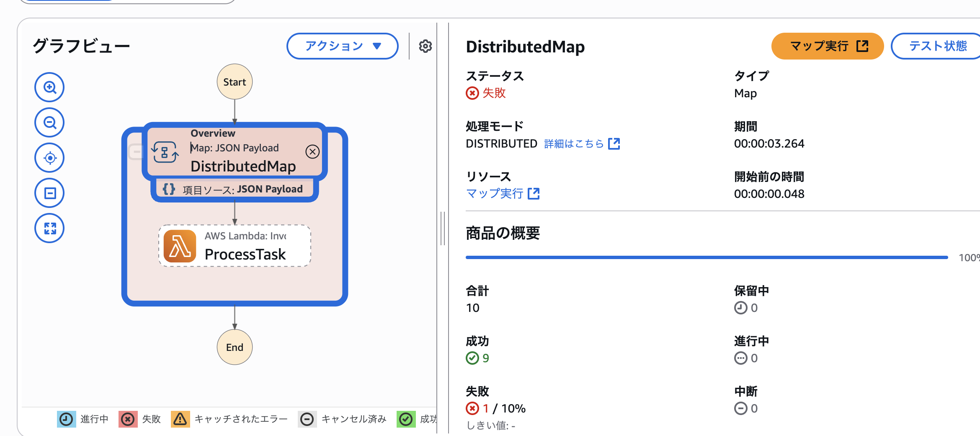Select the DistributedMap state node
Image resolution: width=980 pixels, height=436 pixels.
tap(235, 152)
